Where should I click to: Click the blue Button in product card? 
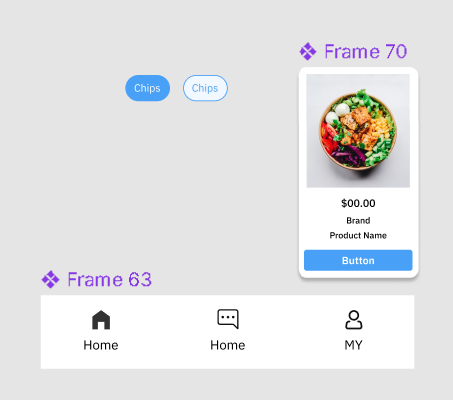tap(358, 260)
